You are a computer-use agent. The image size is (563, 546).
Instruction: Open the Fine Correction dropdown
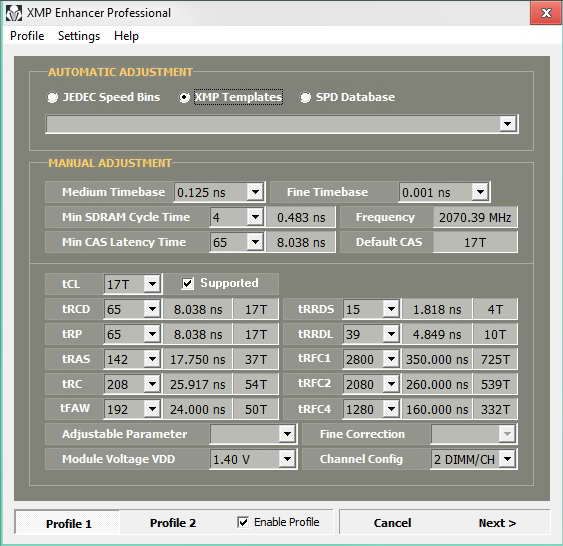click(507, 434)
